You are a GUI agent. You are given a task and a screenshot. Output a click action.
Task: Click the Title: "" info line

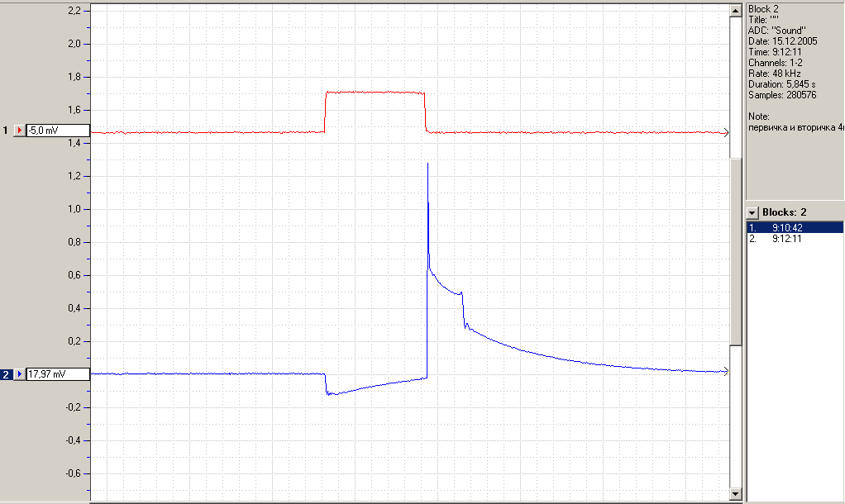(x=763, y=20)
